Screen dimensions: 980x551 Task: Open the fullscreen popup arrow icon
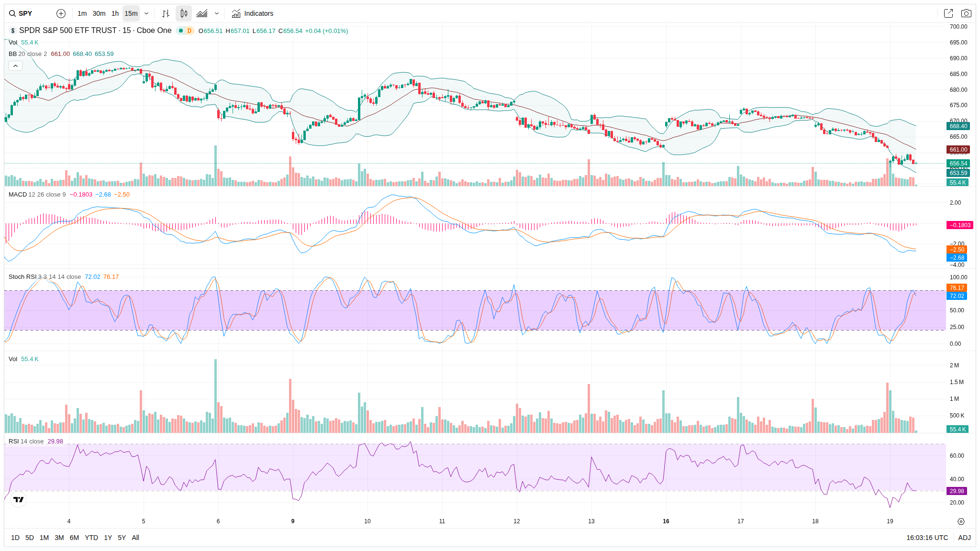point(948,13)
